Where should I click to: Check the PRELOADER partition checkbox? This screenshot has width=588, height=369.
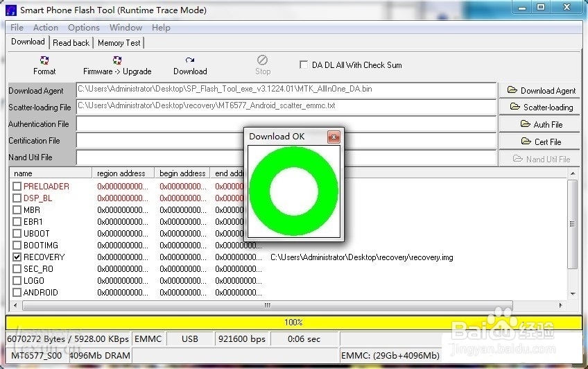[17, 186]
